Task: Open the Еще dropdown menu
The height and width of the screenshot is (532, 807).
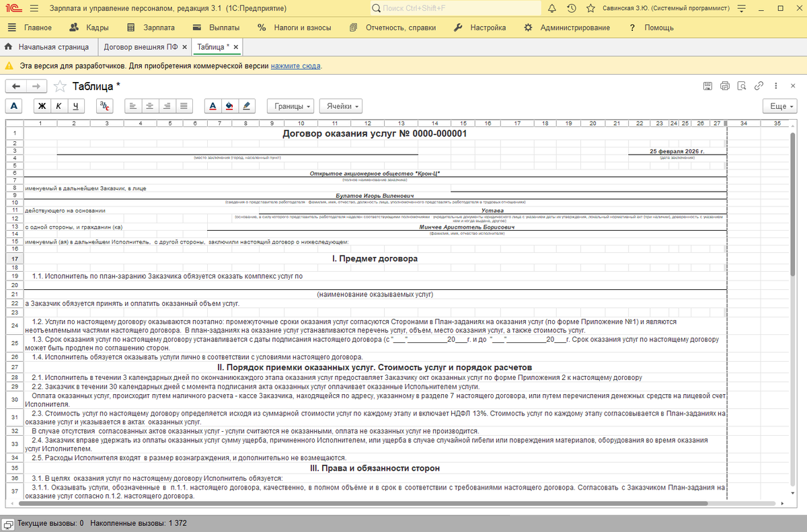Action: [x=780, y=106]
